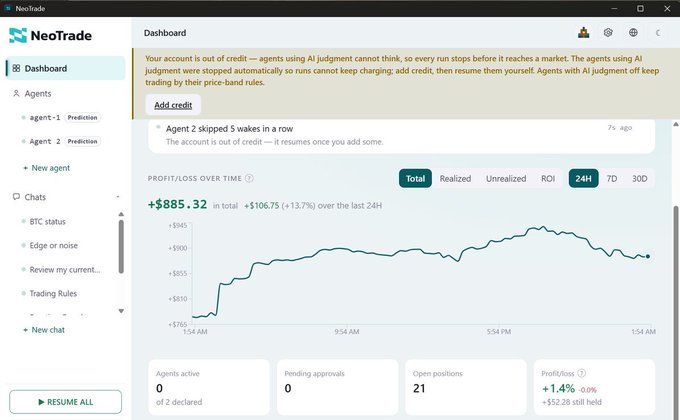Screen dimensions: 680x420
Task: Create a New agent
Action: [x=46, y=168]
